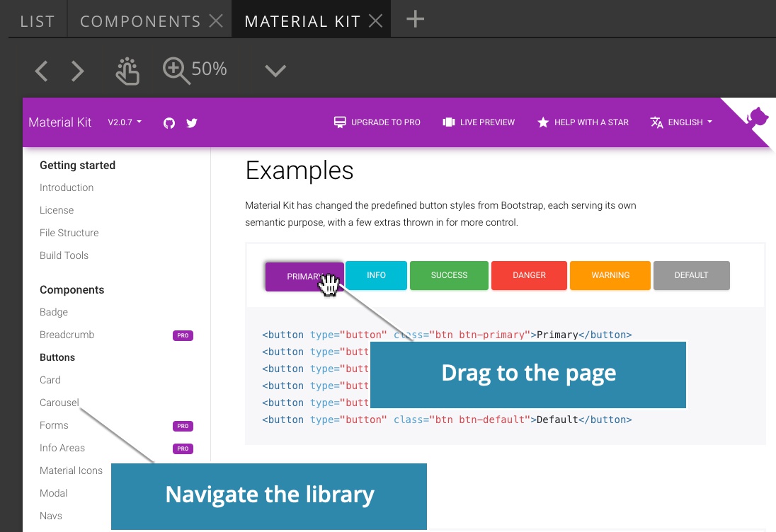Image resolution: width=776 pixels, height=532 pixels.
Task: Open the Twitter bird icon link
Action: 192,122
